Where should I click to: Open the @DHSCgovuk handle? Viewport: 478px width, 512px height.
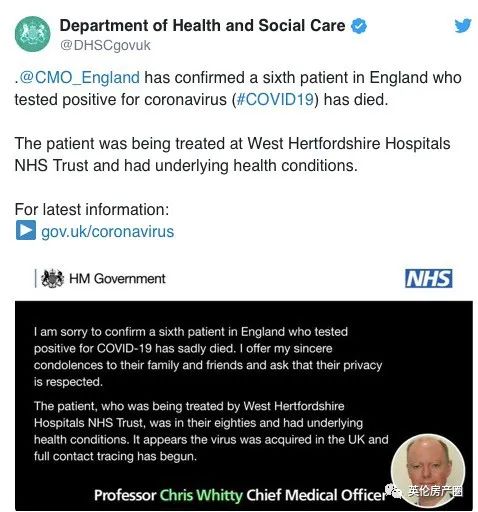(x=105, y=45)
